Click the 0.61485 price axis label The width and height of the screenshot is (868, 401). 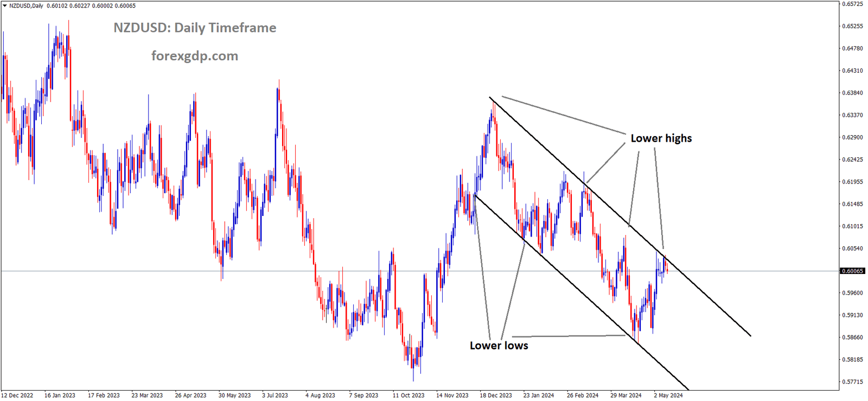pos(852,204)
